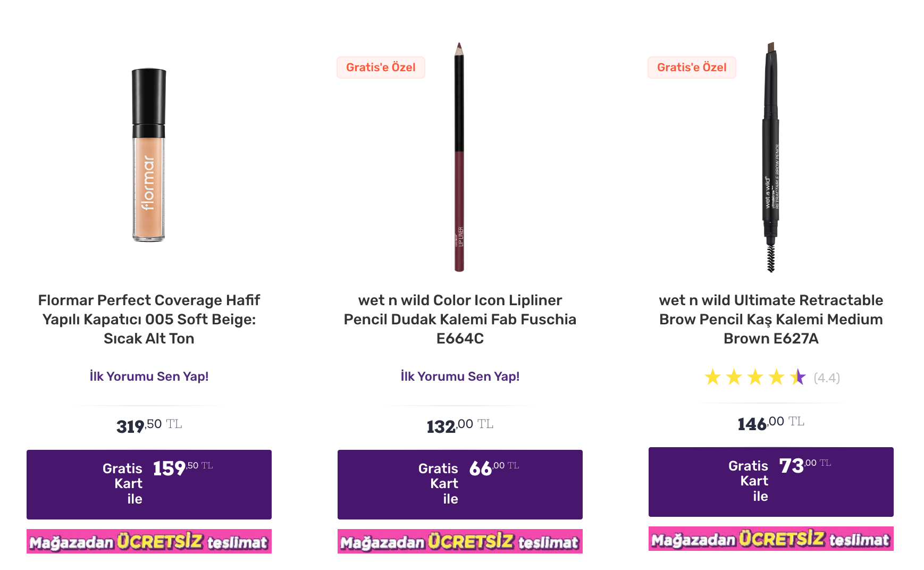This screenshot has width=924, height=570.
Task: Click Mağazadan ÜCRETSİZ teslimat banner under Flormar
Action: point(149,541)
